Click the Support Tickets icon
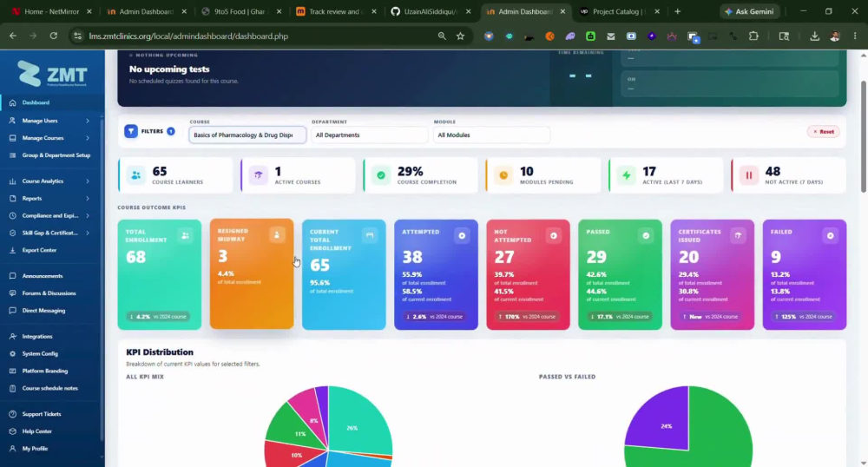This screenshot has height=467, width=868. [13, 414]
